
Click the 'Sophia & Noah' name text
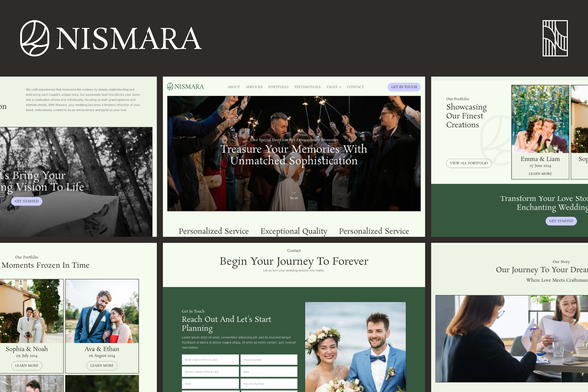point(27,349)
